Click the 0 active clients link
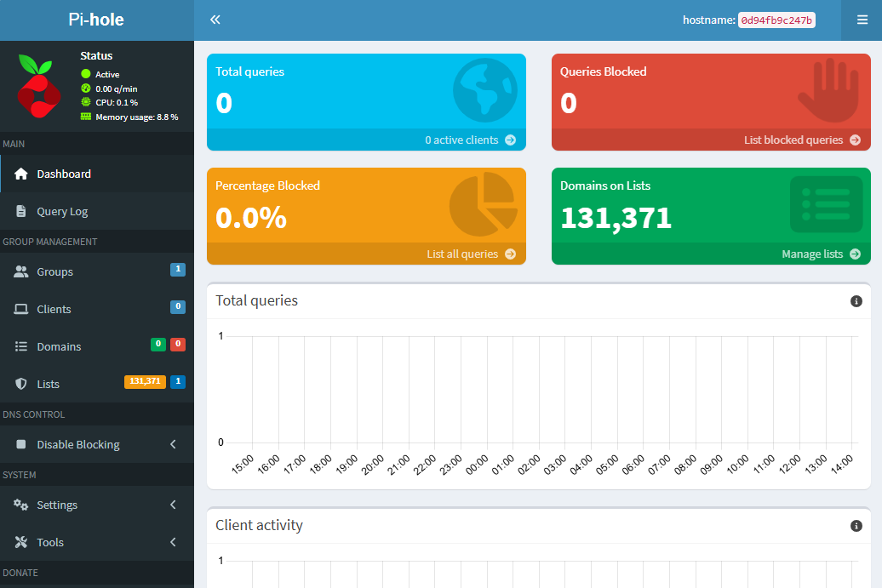882x588 pixels. click(461, 140)
